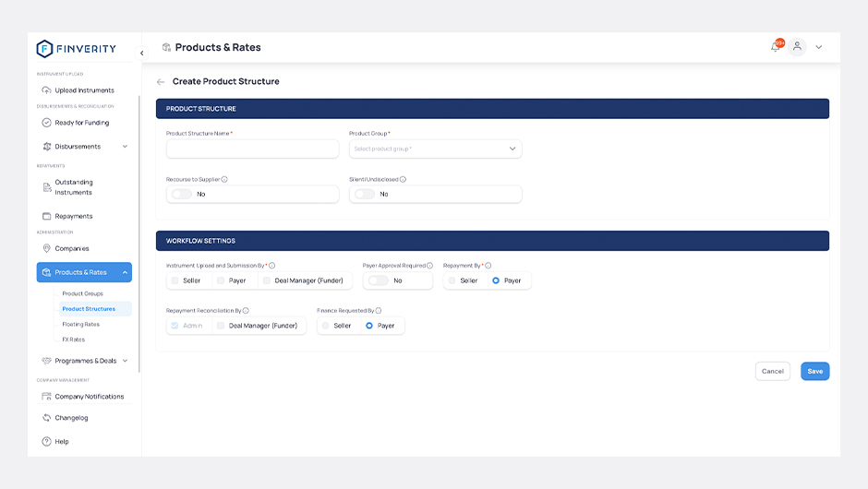
Task: Select the Seller radio under Finance Requested By
Action: click(325, 326)
